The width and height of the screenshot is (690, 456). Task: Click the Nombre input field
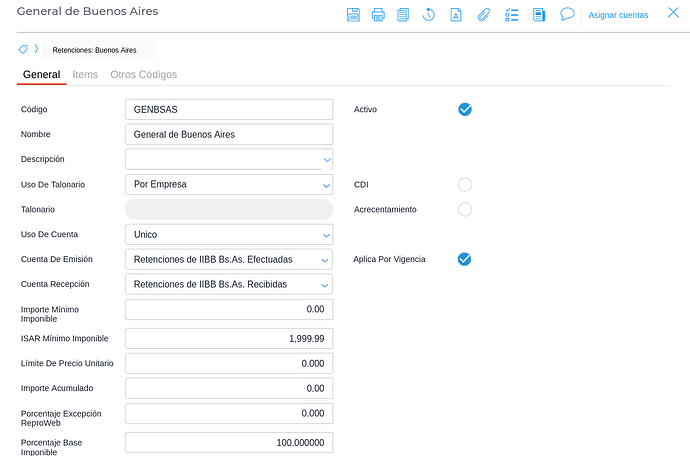point(228,134)
